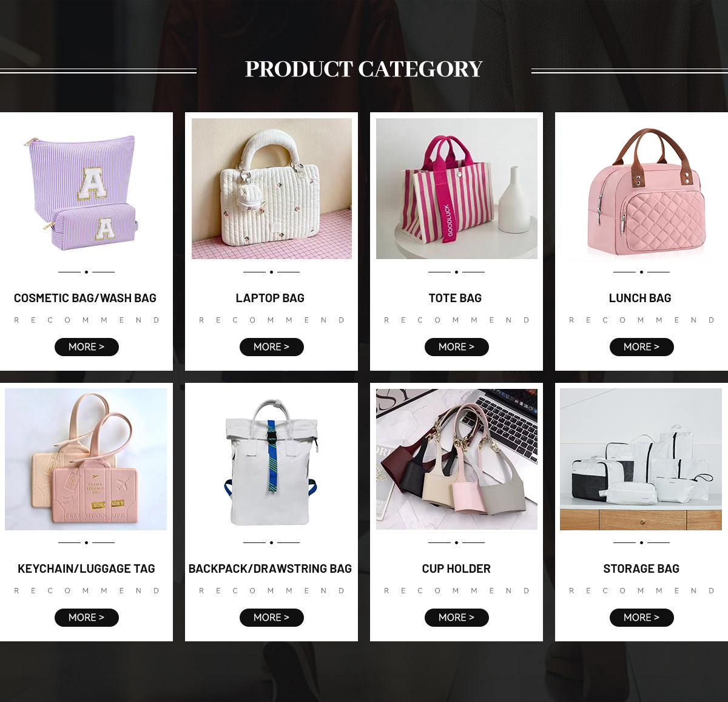Select the pink striped tote bag image

(457, 189)
